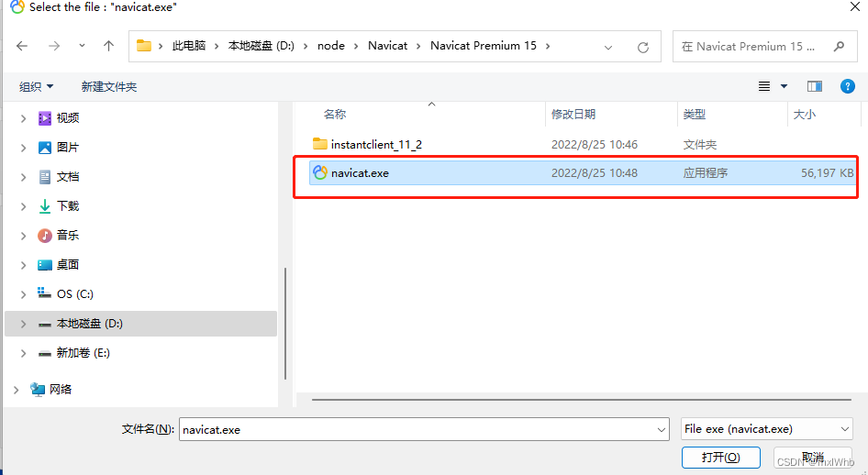Click the navicat.exe application icon
Viewport: 868px width, 475px height.
pos(320,172)
